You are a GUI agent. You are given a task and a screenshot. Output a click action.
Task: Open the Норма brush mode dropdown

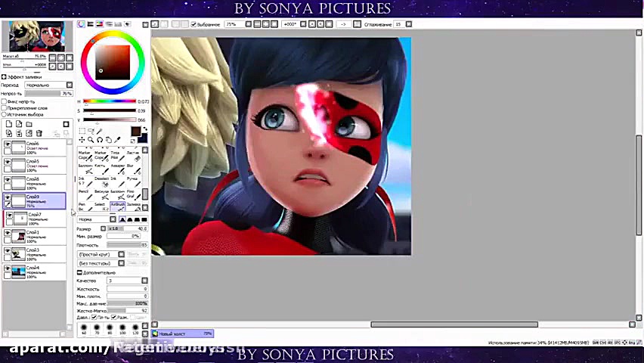tap(113, 219)
